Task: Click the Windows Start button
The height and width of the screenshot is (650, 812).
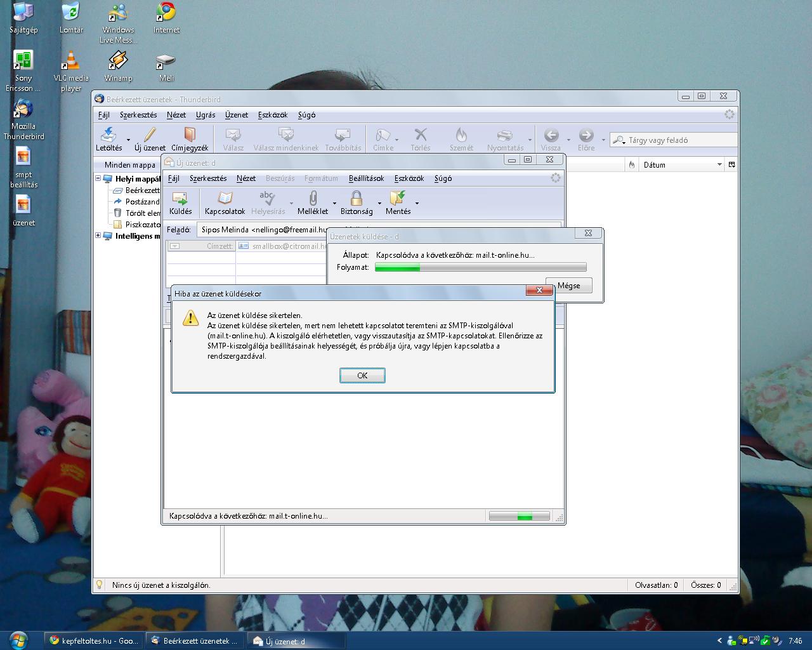Action: (18, 639)
